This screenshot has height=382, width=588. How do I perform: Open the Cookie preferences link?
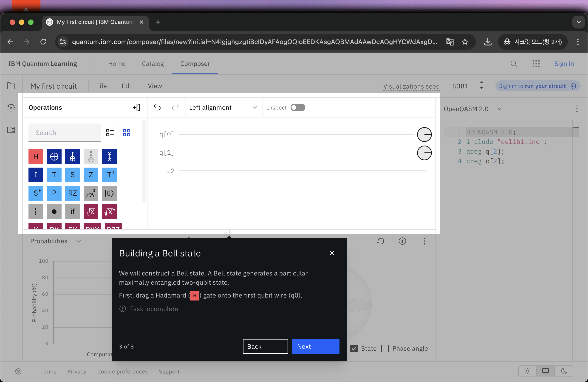pos(122,371)
